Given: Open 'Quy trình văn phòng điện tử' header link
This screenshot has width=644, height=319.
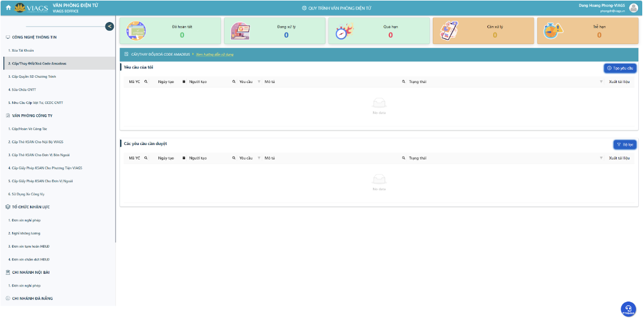Looking at the screenshot, I should tap(337, 8).
